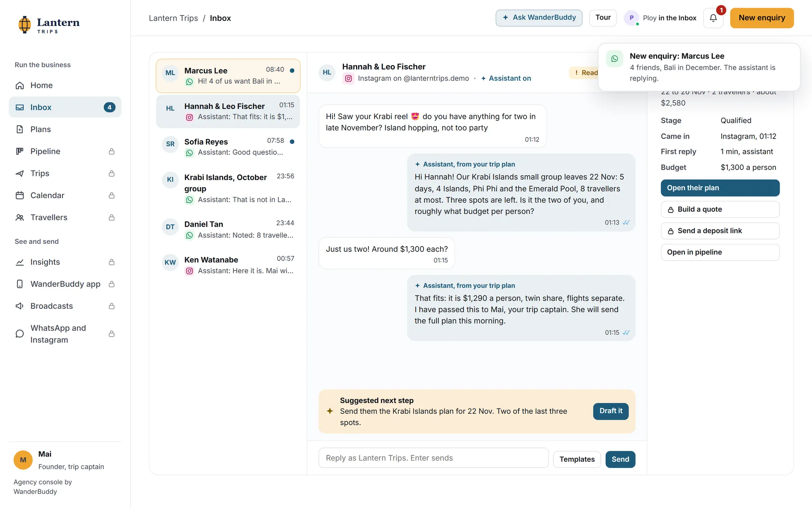
Task: Click the Home house icon in sidebar
Action: 19,85
